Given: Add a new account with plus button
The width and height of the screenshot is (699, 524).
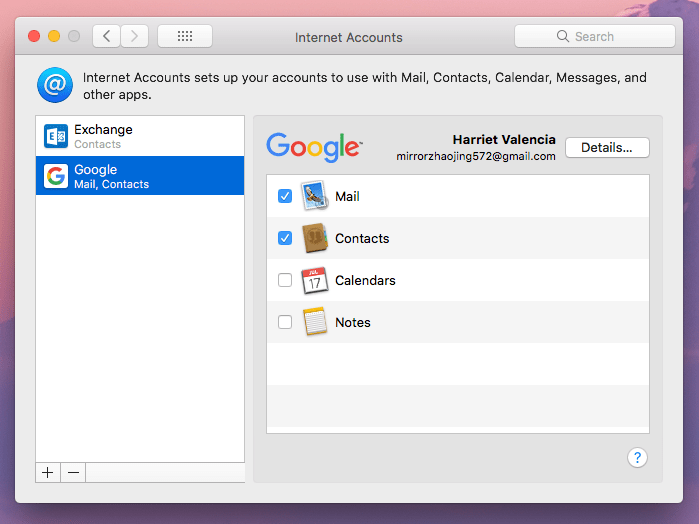Looking at the screenshot, I should click(x=48, y=472).
